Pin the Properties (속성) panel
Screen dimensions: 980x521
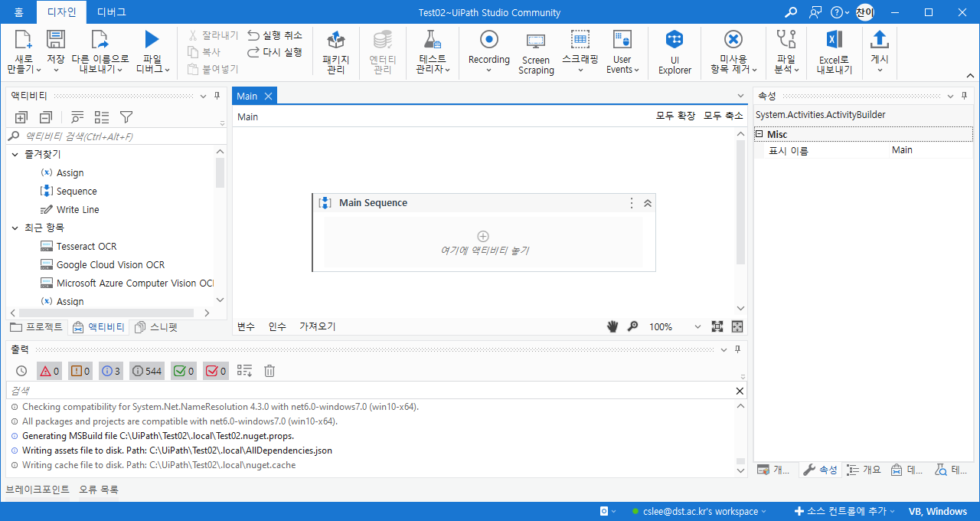click(963, 96)
